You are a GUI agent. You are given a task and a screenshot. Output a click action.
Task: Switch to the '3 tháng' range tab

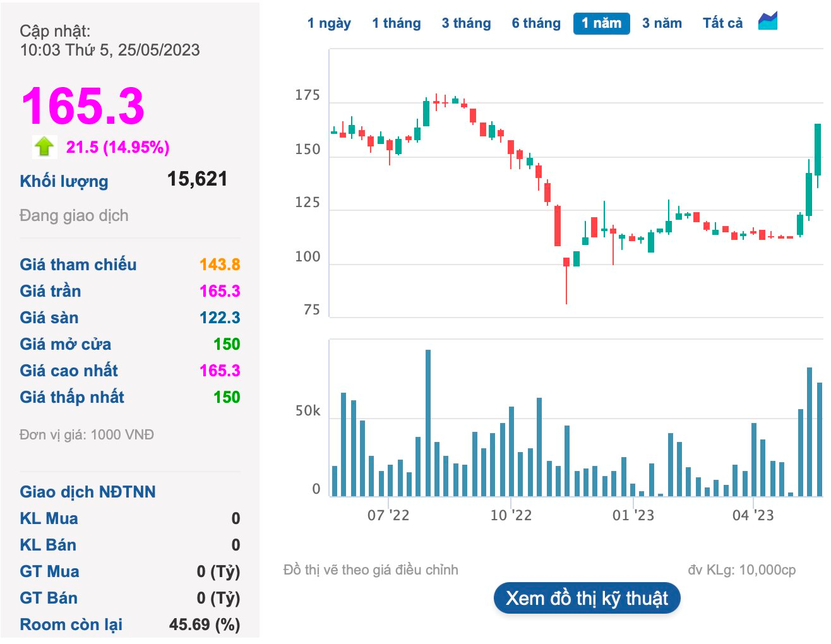(x=466, y=23)
